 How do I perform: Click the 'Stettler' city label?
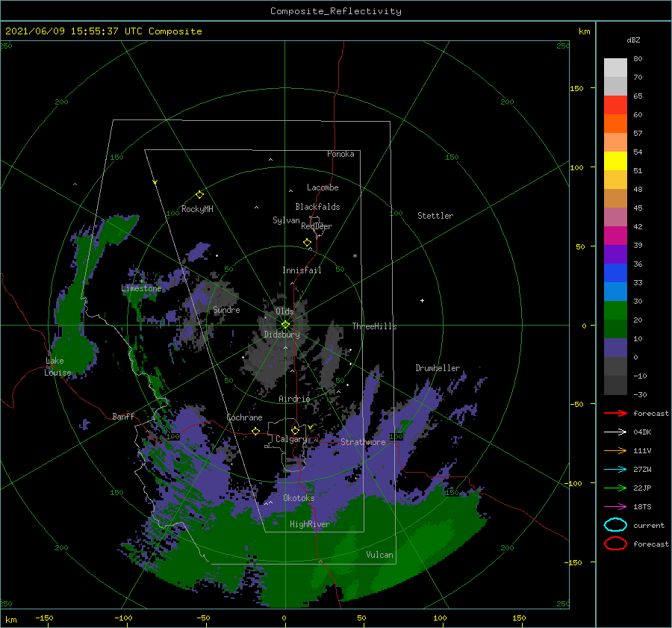point(435,216)
